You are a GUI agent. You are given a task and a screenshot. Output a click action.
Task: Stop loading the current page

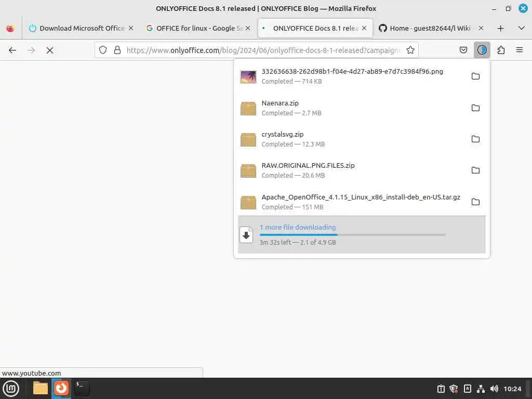(x=50, y=50)
